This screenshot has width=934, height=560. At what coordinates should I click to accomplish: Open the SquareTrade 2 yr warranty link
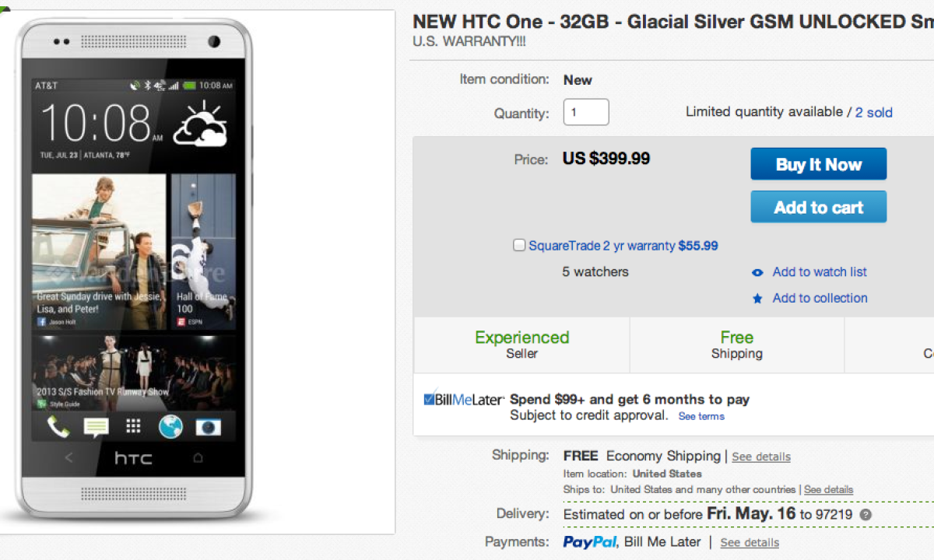click(x=602, y=246)
